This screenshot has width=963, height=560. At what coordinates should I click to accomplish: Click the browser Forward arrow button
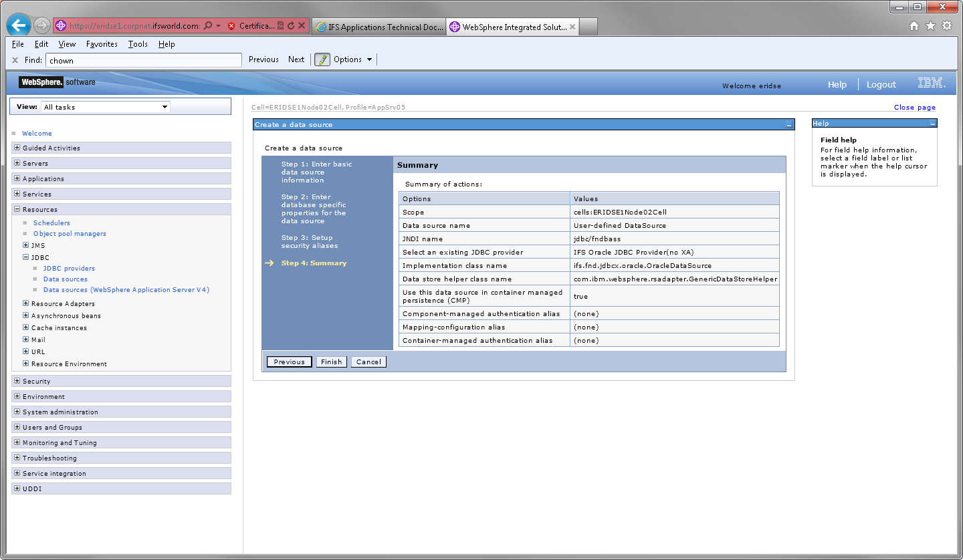[42, 26]
